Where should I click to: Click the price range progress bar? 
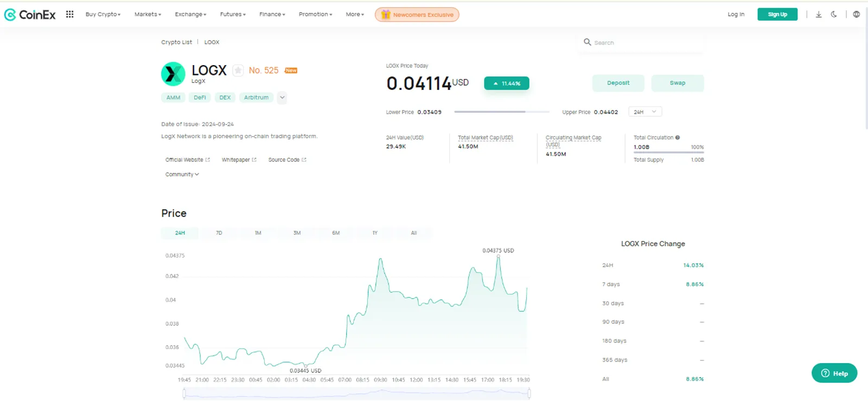point(501,112)
